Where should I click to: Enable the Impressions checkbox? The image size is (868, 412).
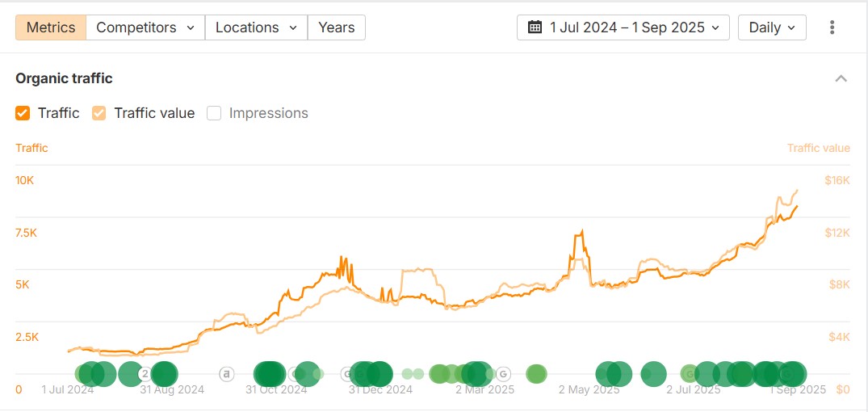(214, 113)
